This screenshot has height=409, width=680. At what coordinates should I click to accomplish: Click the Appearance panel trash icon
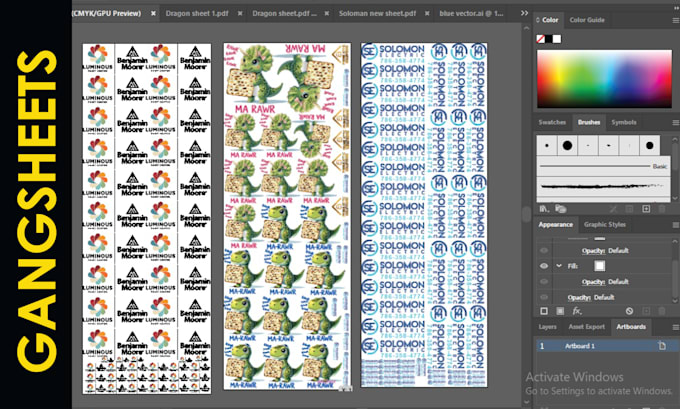pos(662,311)
